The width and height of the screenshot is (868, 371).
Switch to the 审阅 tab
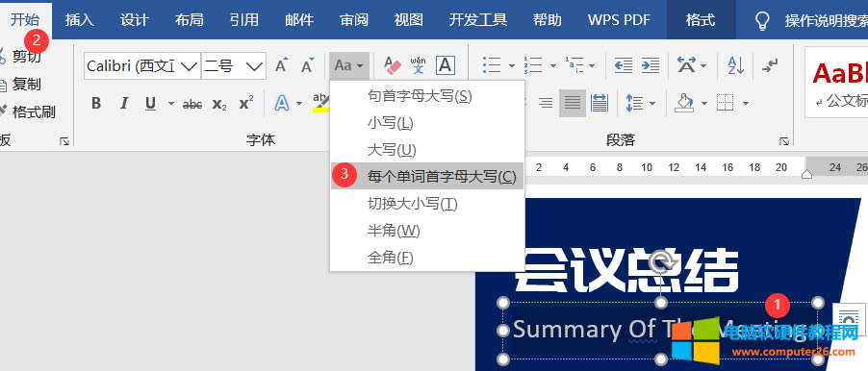click(354, 20)
